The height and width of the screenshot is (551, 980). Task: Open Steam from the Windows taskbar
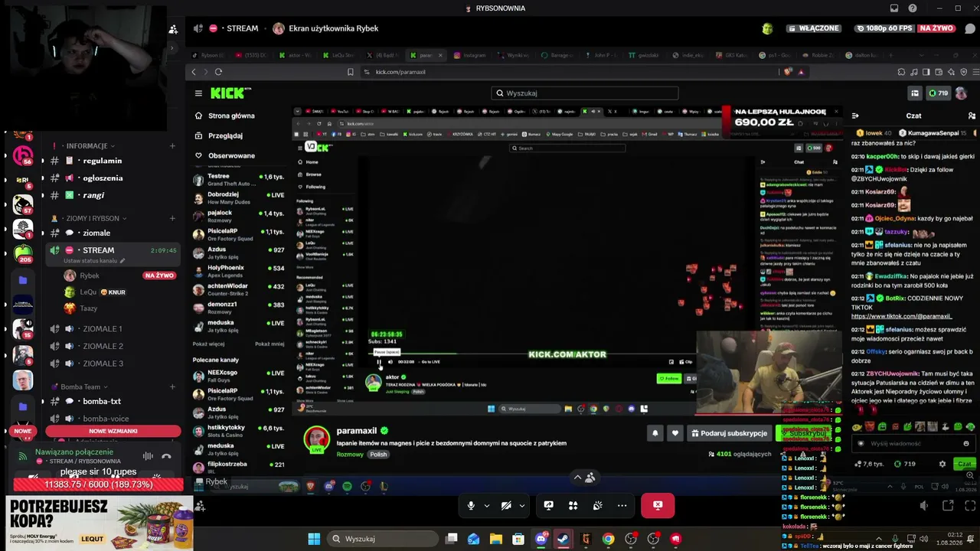pyautogui.click(x=563, y=539)
